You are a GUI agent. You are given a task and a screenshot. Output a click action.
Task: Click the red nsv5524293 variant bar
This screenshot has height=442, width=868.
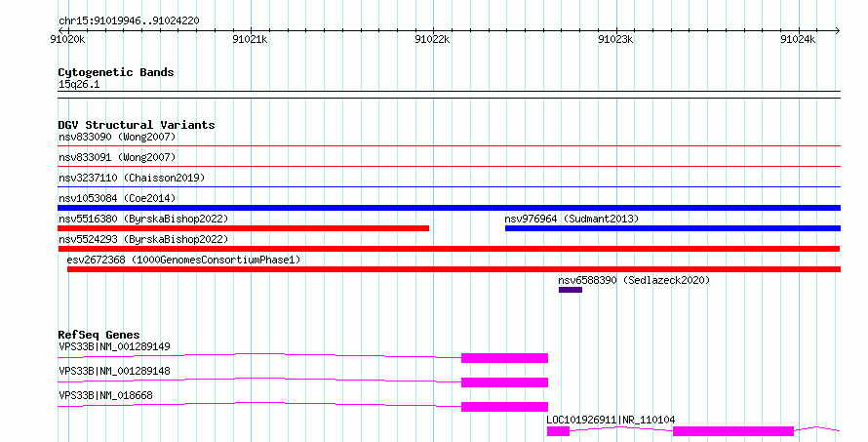point(449,249)
